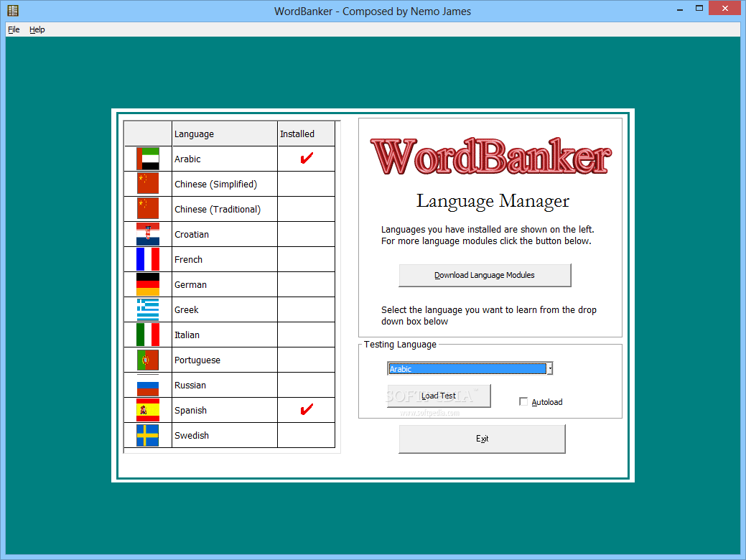
Task: Select the Swedish language name
Action: click(x=192, y=435)
